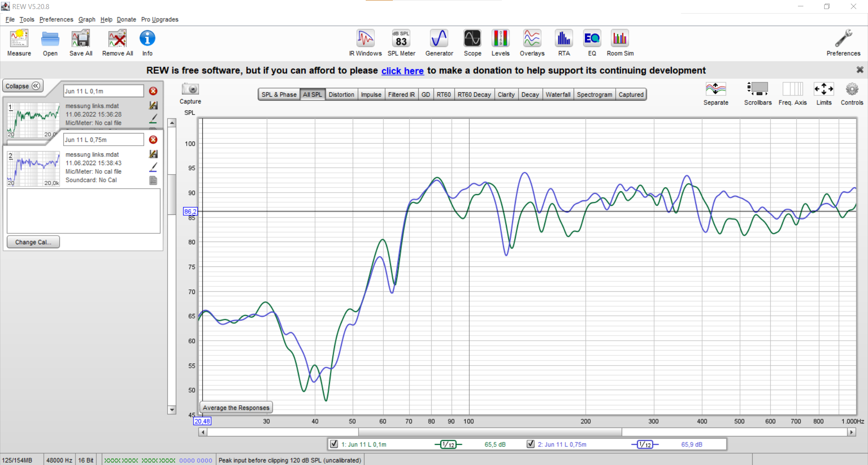Change trace color for measurement 1
This screenshot has width=868, height=465.
(x=153, y=119)
